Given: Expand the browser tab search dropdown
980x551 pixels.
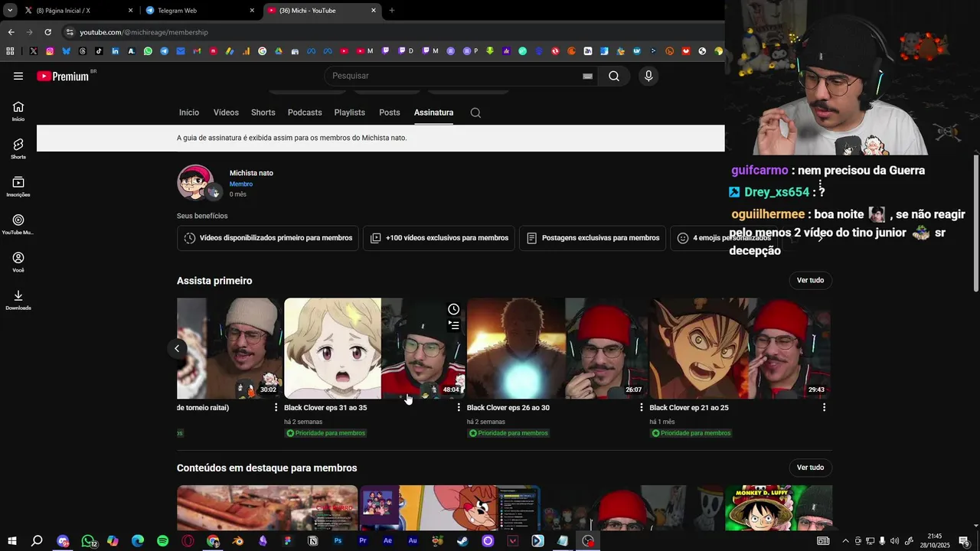Looking at the screenshot, I should [10, 10].
